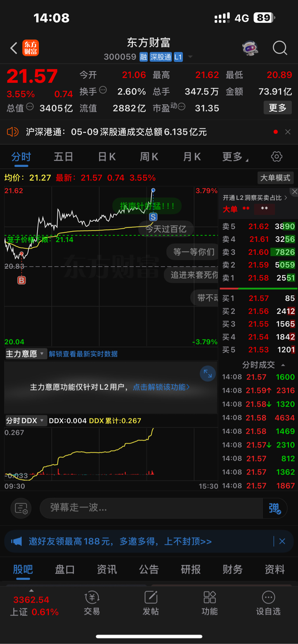Tap the L1 level badge
Screen dimensions: 298x644
coord(178,57)
